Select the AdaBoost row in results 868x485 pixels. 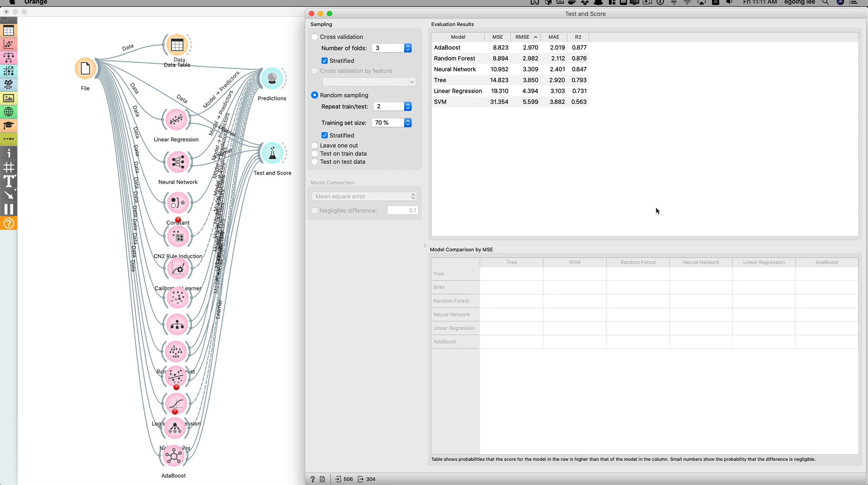(x=510, y=48)
